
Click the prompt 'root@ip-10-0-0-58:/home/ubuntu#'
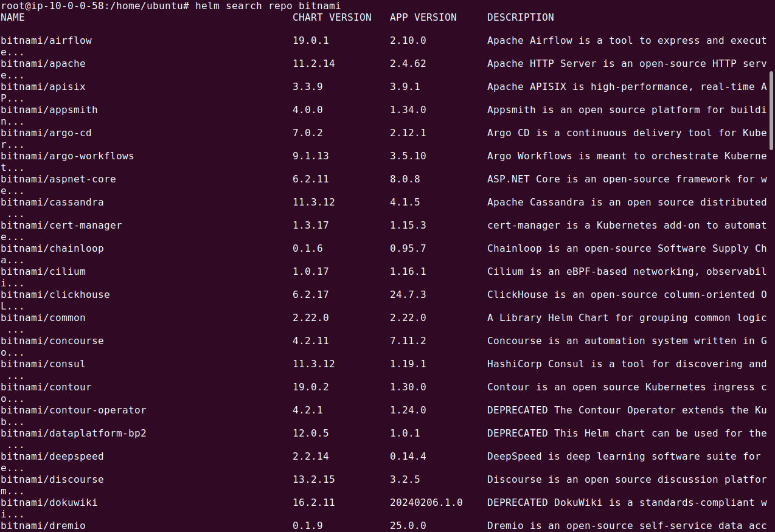[x=95, y=5]
